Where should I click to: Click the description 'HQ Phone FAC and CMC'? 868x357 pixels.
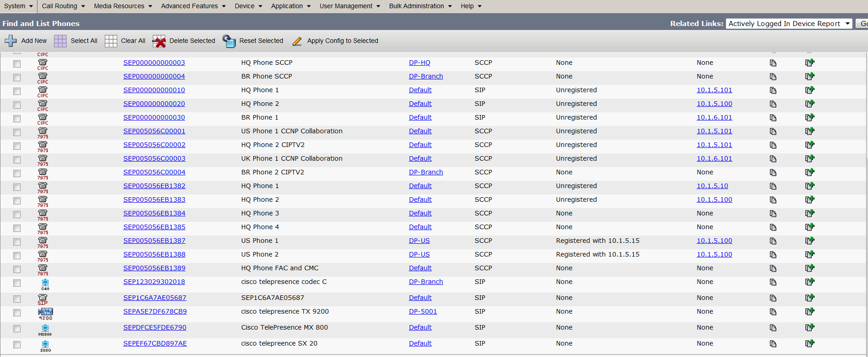[x=280, y=268]
